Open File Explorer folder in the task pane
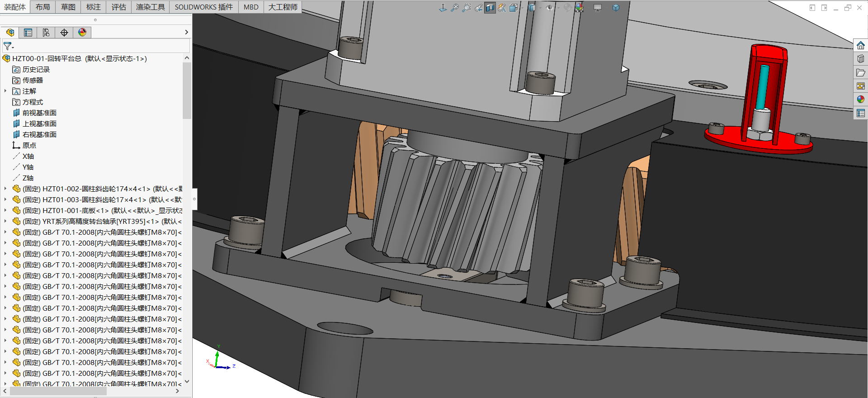 pyautogui.click(x=861, y=72)
